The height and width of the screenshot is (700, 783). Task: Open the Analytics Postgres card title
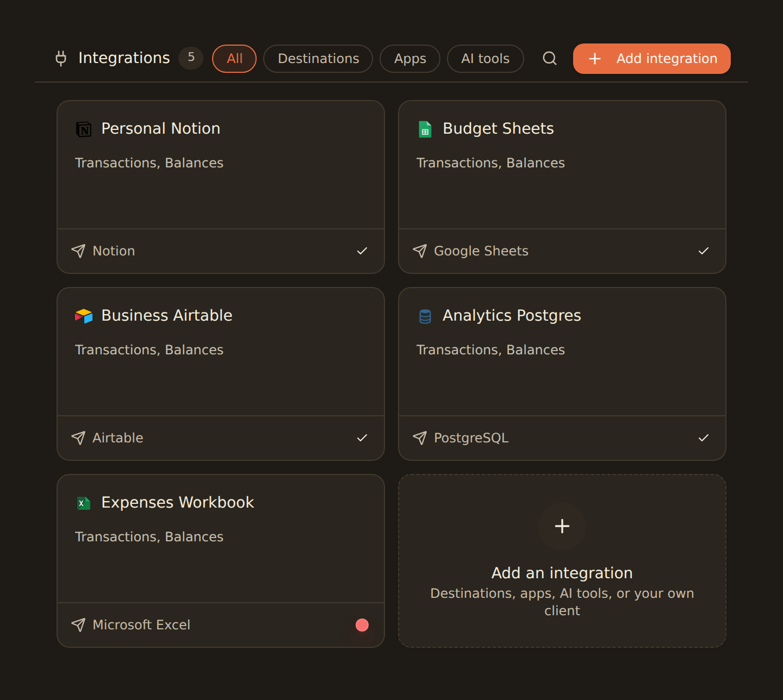512,316
